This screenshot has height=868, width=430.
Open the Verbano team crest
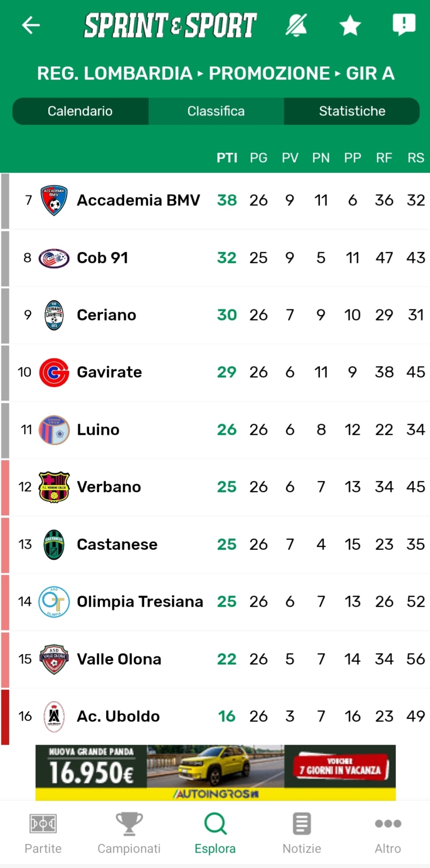54,487
